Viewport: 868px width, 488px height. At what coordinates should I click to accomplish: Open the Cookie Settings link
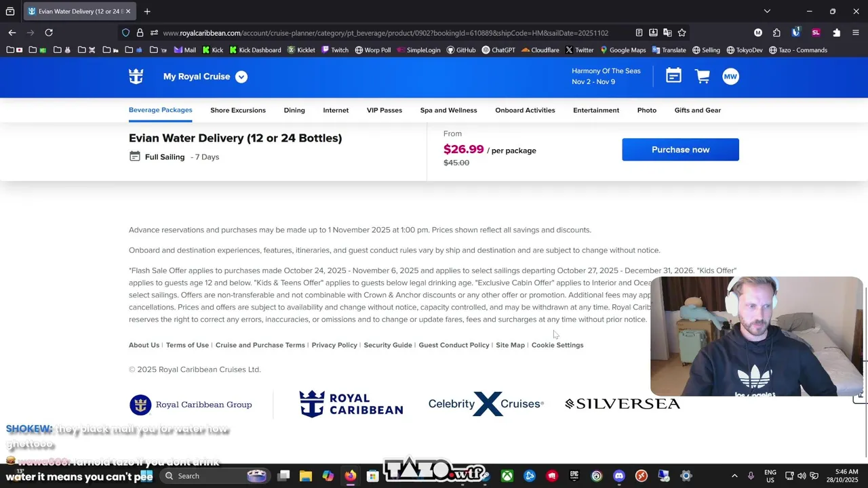tap(557, 345)
